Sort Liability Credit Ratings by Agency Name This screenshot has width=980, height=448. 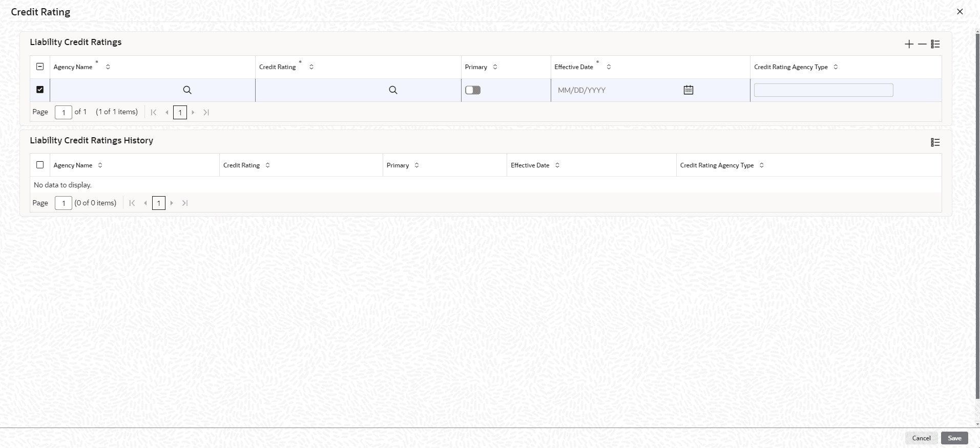(108, 67)
